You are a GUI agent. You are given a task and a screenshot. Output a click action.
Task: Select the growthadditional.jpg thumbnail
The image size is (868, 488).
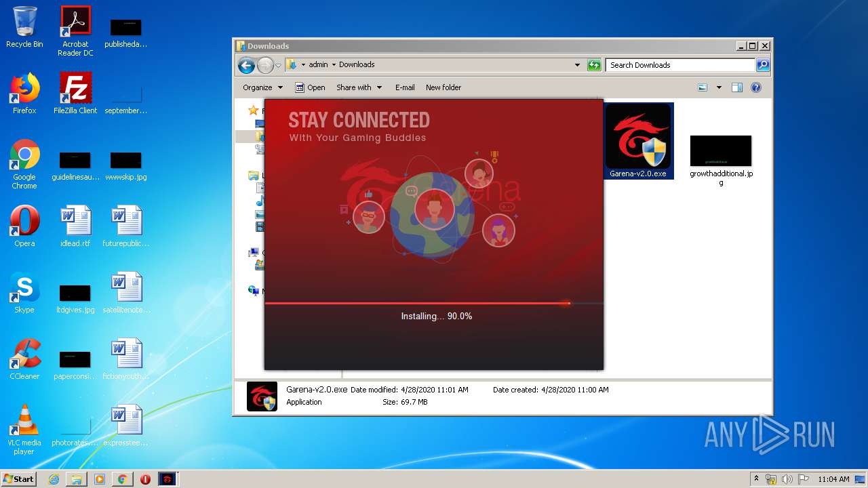tap(721, 161)
